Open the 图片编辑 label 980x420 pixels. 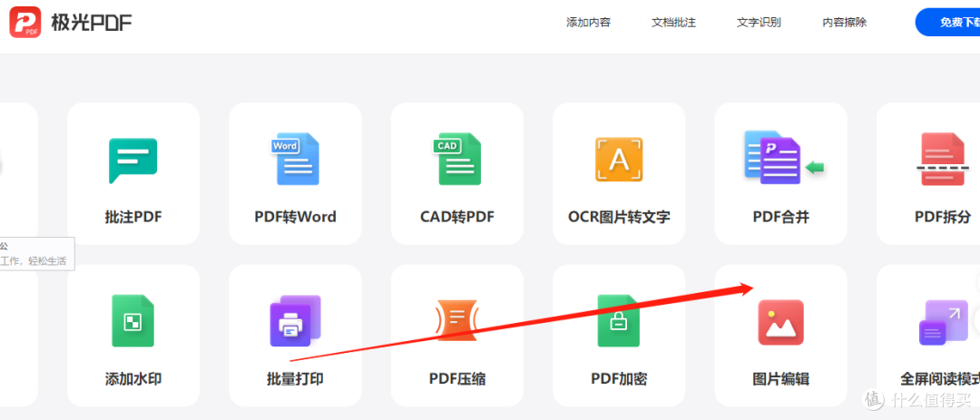pos(780,379)
